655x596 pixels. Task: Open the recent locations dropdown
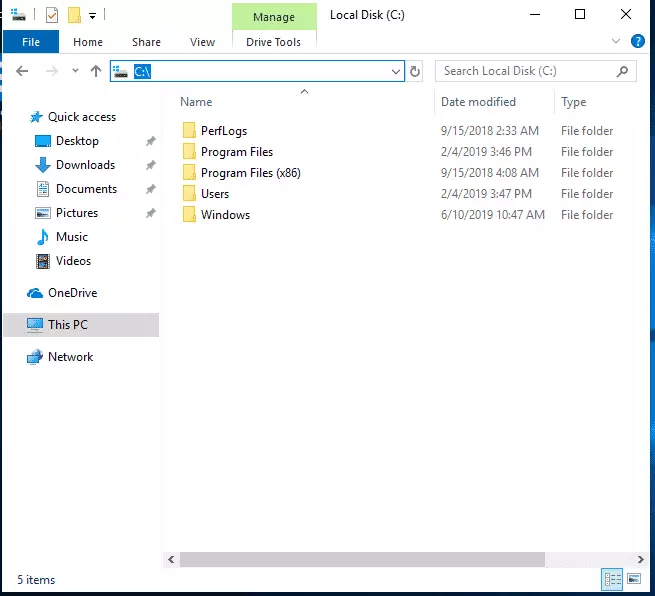[75, 71]
